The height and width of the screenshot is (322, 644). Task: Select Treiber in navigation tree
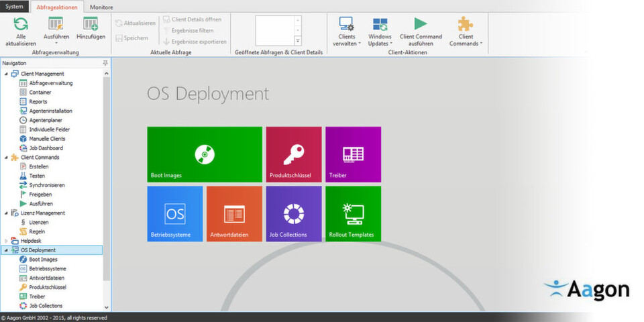pos(37,297)
